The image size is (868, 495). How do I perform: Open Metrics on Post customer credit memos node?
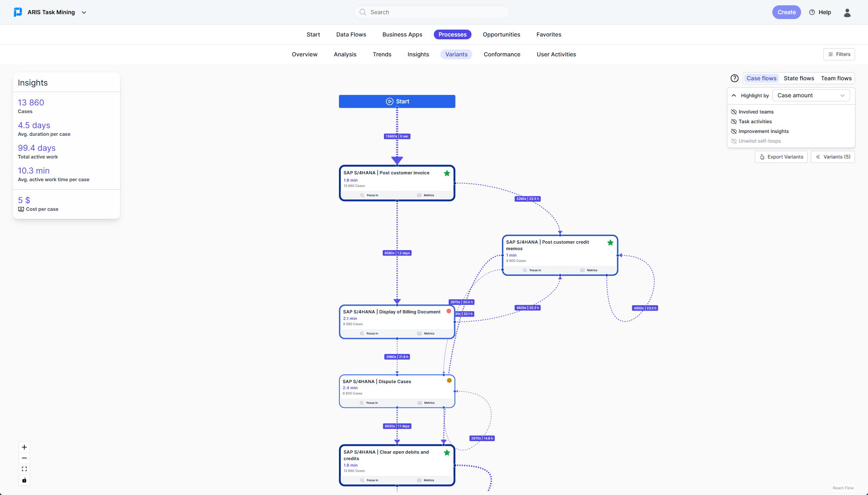[x=588, y=270]
